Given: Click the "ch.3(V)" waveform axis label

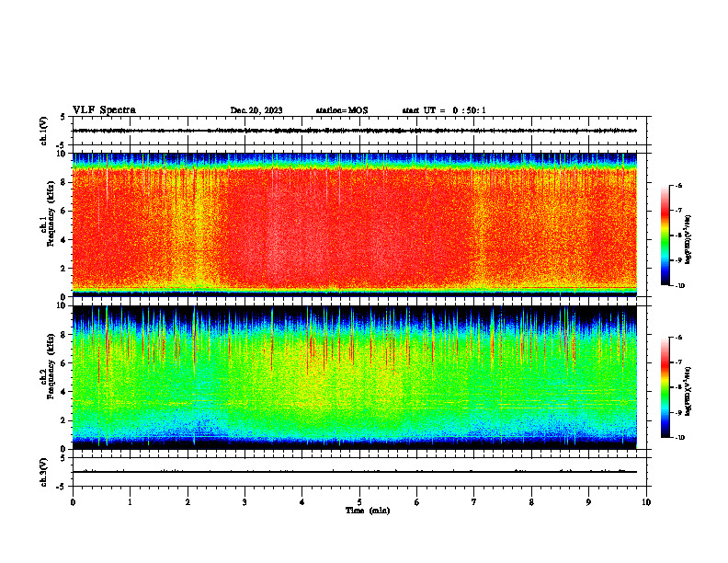Looking at the screenshot, I should pyautogui.click(x=43, y=472).
